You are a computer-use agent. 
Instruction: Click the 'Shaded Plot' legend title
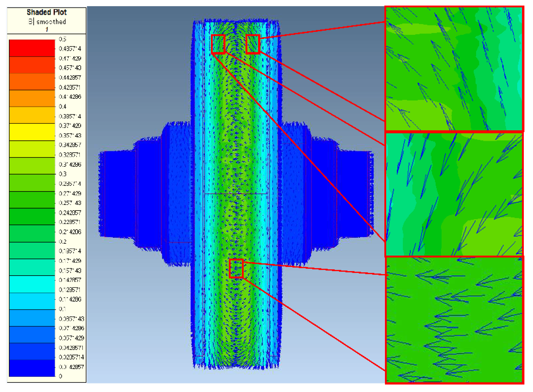click(47, 12)
